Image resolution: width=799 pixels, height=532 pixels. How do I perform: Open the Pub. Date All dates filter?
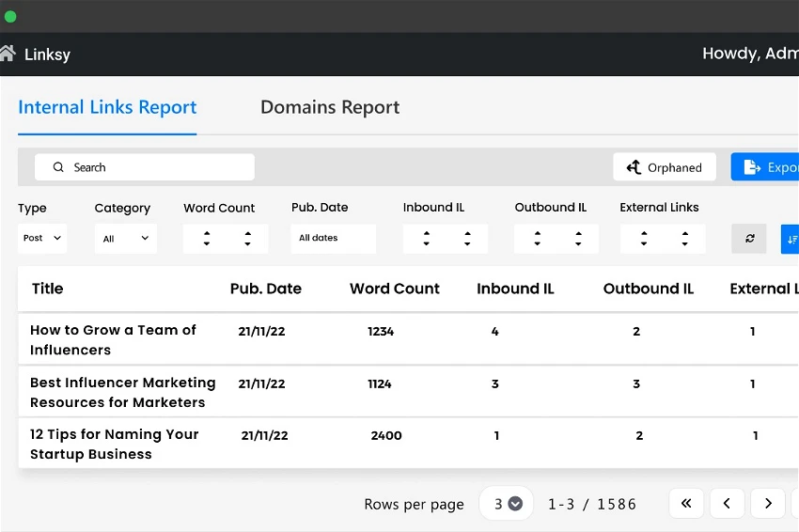coord(333,239)
